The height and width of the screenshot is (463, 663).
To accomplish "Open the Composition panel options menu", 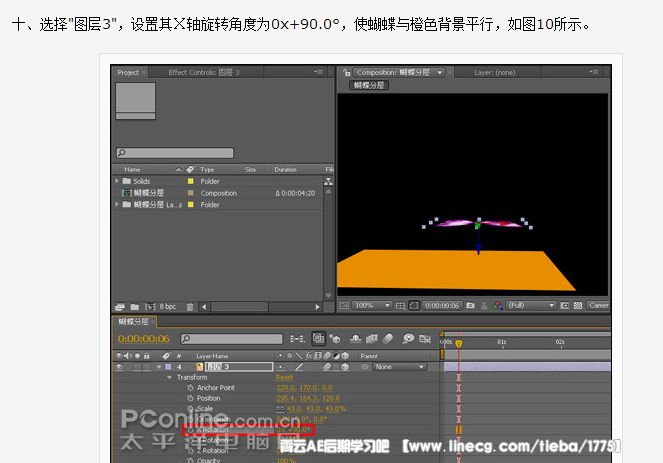I will click(x=594, y=72).
